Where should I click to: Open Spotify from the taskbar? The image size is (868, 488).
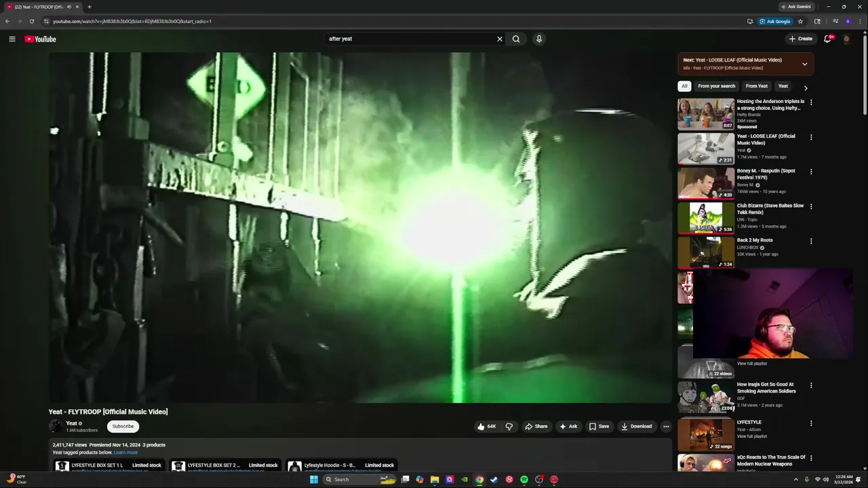(524, 479)
